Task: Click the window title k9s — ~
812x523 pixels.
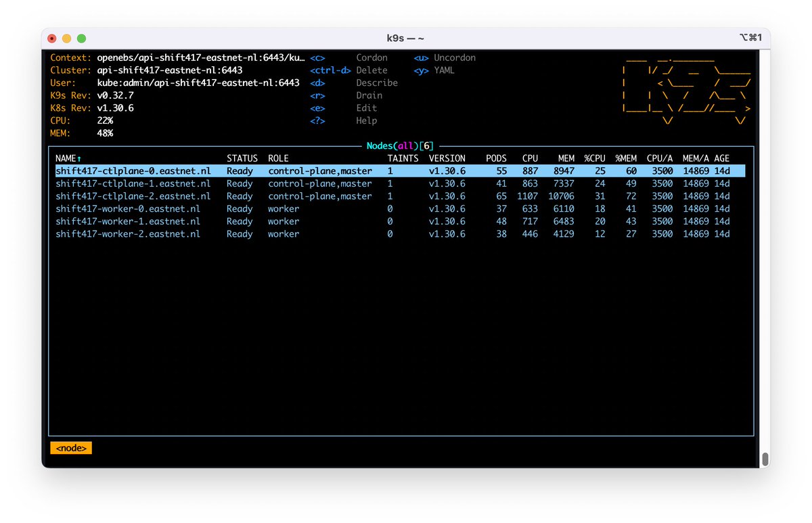Action: (406, 39)
